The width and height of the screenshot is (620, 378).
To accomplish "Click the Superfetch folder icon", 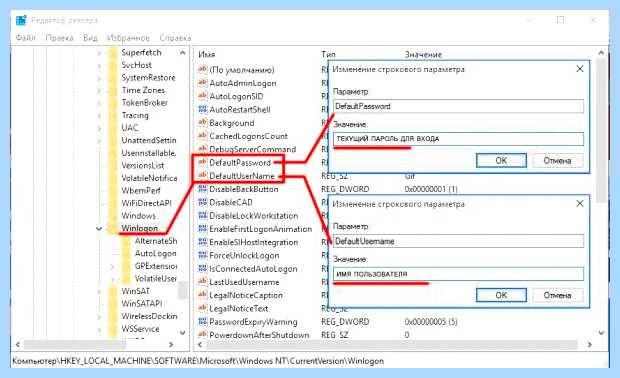I will (113, 52).
